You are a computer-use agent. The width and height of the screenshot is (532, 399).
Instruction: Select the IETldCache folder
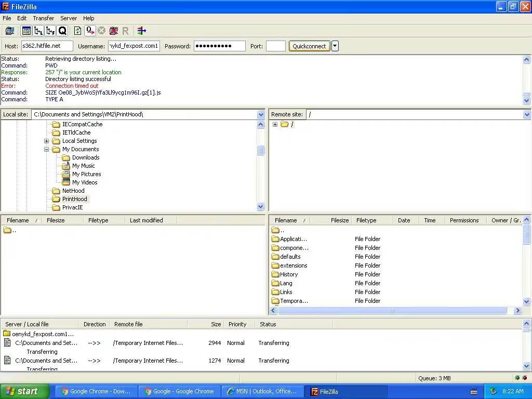pyautogui.click(x=76, y=132)
